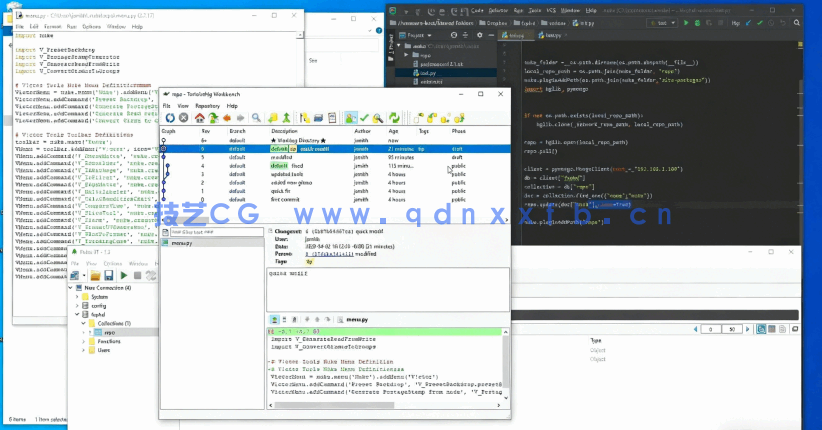Click the magnifier search icon in TortoiseHg toolbar
Screen dimensions: 822x430
[257, 118]
